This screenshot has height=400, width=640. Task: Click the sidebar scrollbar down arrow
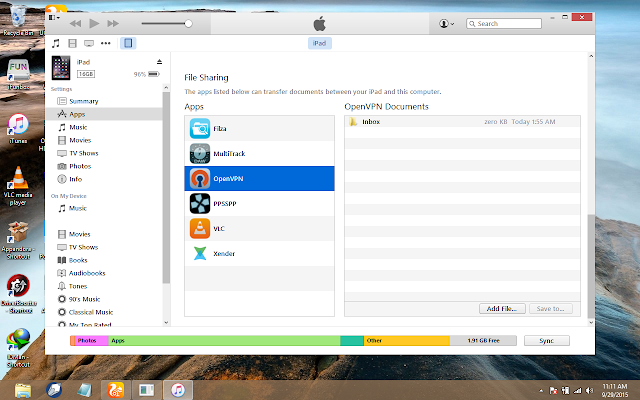(166, 322)
